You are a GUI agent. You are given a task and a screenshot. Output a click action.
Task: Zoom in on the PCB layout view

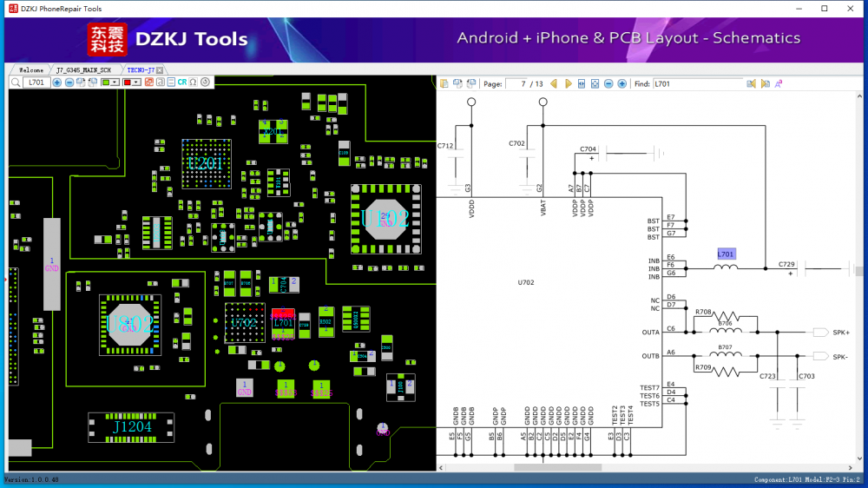pos(57,82)
